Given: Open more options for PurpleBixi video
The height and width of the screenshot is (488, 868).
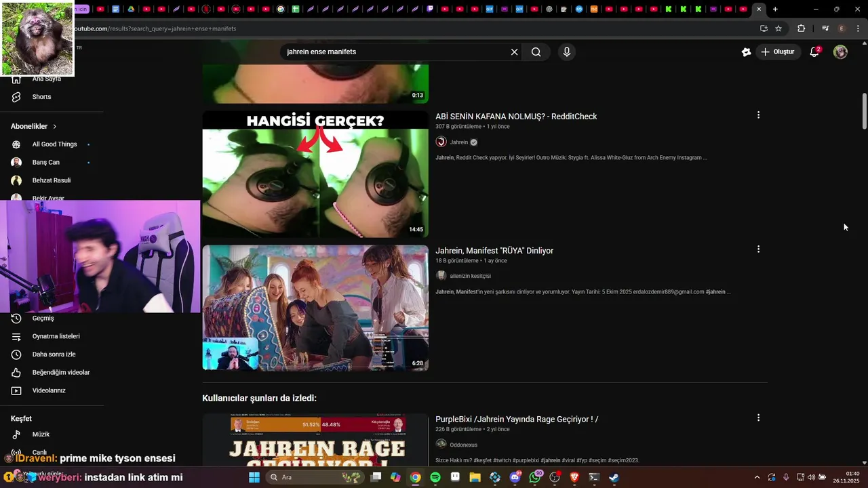Looking at the screenshot, I should coord(758,418).
